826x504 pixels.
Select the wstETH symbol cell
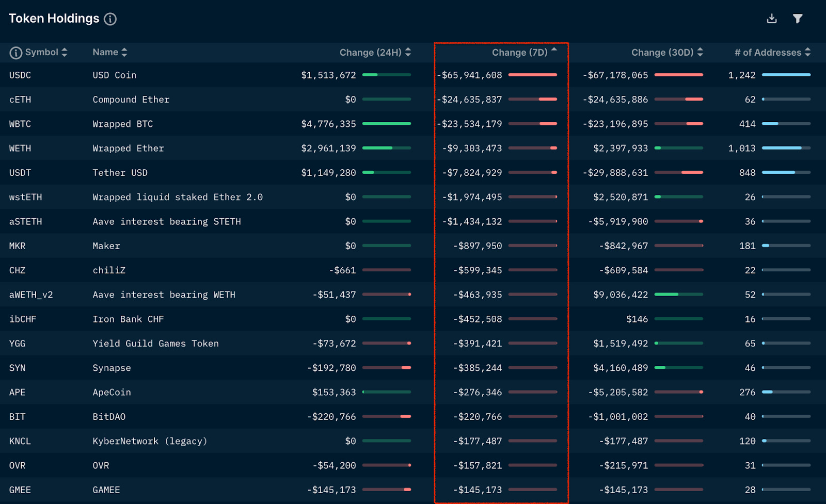tap(26, 197)
